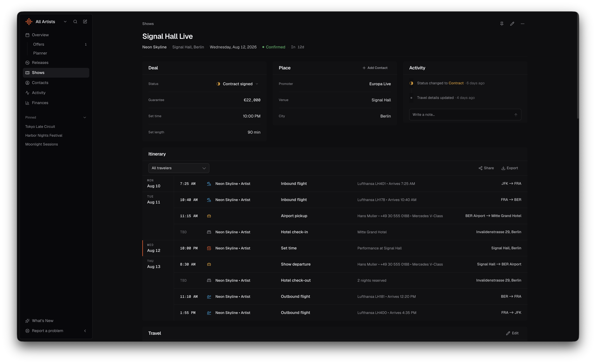596x364 pixels.
Task: Click promoter Europa Live
Action: (x=380, y=84)
